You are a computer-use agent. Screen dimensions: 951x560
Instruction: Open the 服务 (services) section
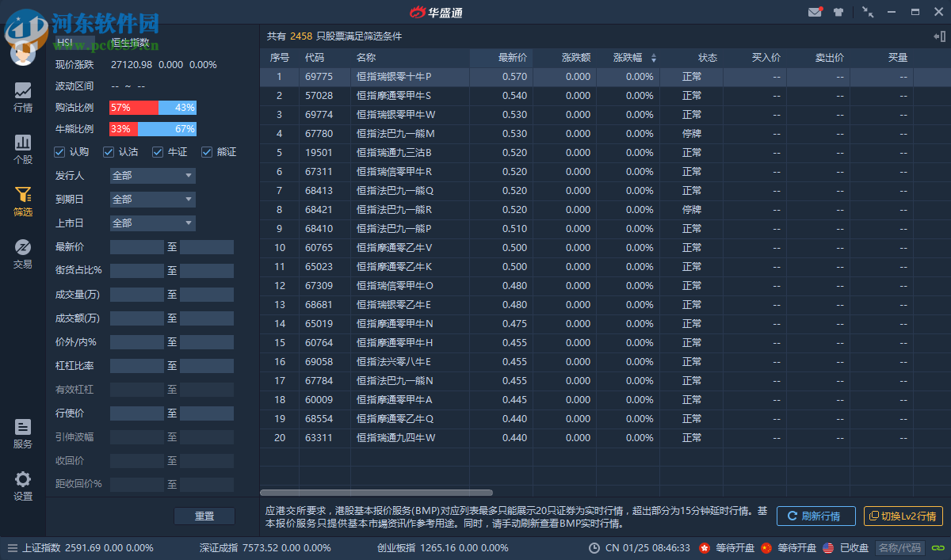[x=22, y=432]
